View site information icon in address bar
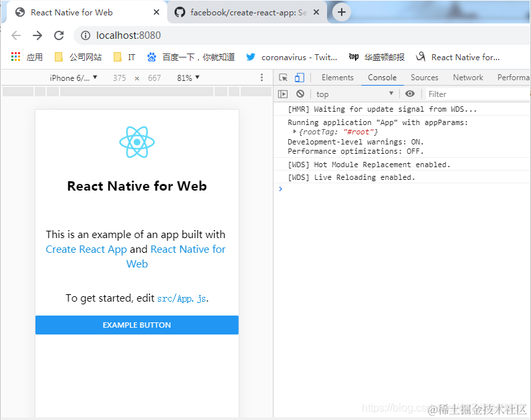The width and height of the screenshot is (531, 420). click(x=86, y=35)
